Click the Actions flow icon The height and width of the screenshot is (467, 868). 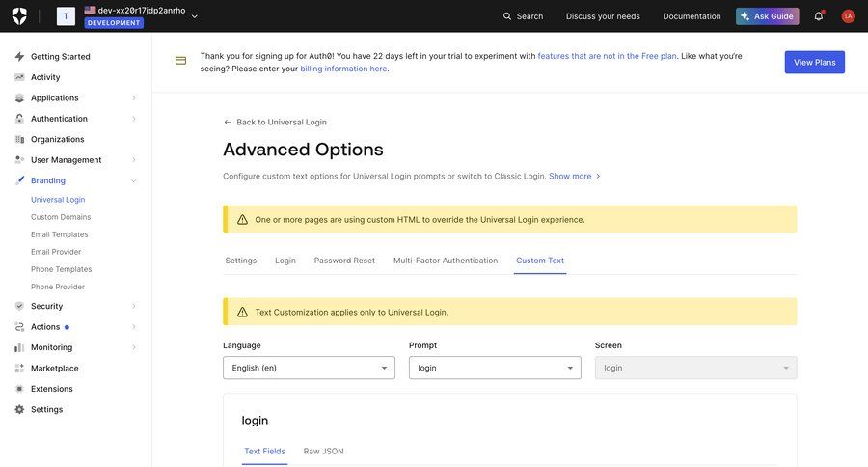pyautogui.click(x=19, y=327)
